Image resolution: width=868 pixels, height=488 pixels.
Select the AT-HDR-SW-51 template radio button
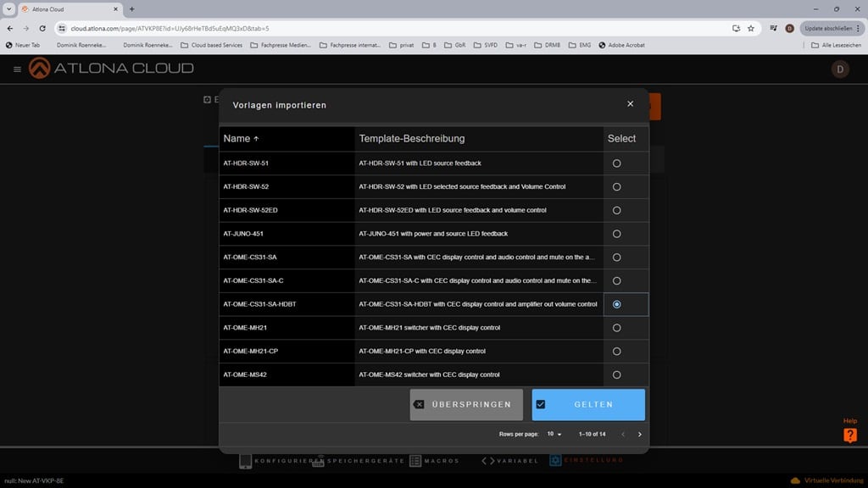pyautogui.click(x=617, y=164)
